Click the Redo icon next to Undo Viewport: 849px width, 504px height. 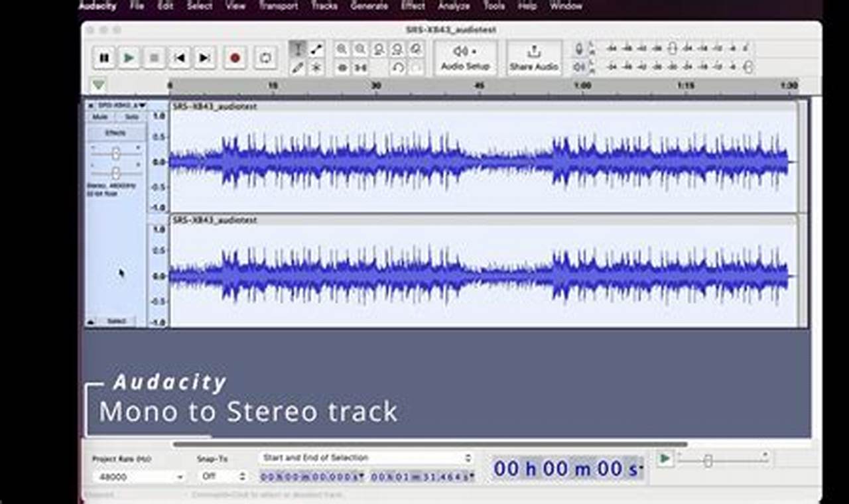(416, 67)
